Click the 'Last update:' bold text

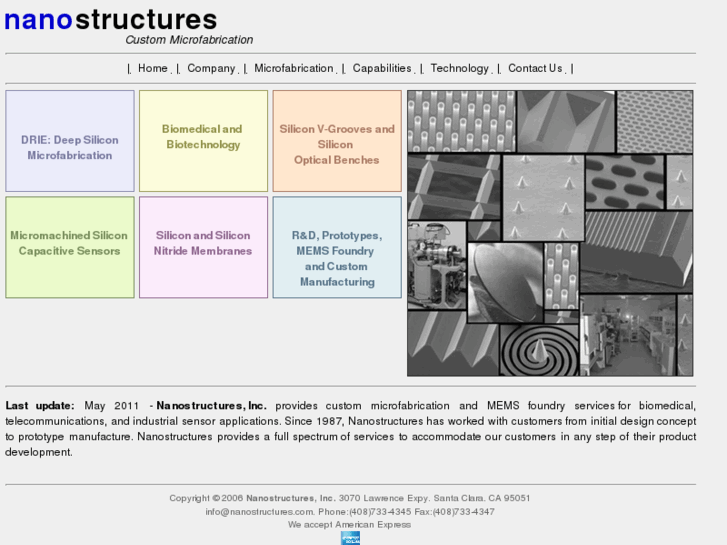(40, 405)
